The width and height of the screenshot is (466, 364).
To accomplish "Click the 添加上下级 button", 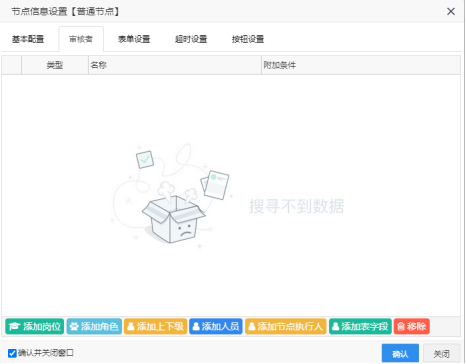I will point(155,326).
